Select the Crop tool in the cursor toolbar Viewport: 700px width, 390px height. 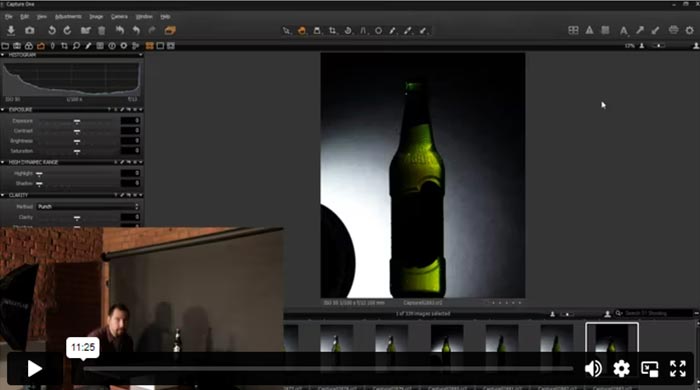click(x=333, y=31)
